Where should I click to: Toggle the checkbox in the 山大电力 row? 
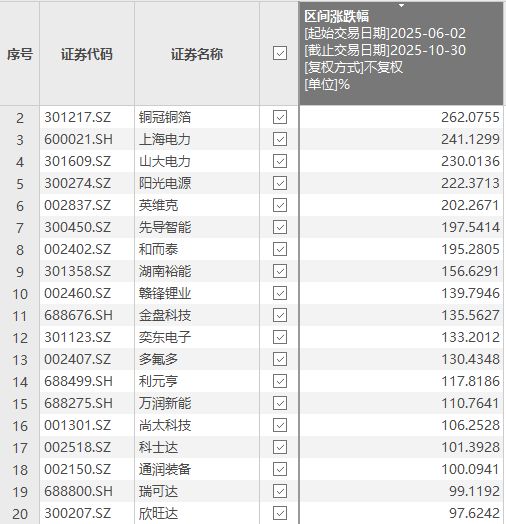pyautogui.click(x=280, y=161)
